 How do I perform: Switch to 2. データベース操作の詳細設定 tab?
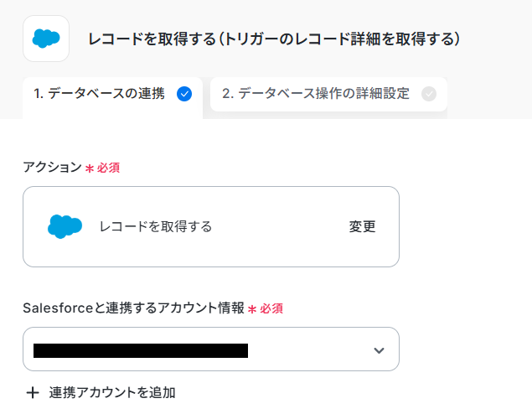click(x=316, y=94)
